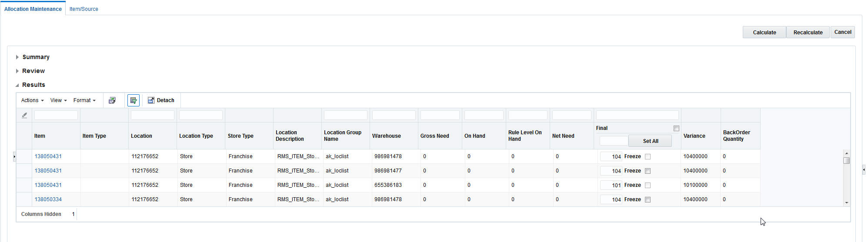Click the Item Type column header

coord(104,136)
